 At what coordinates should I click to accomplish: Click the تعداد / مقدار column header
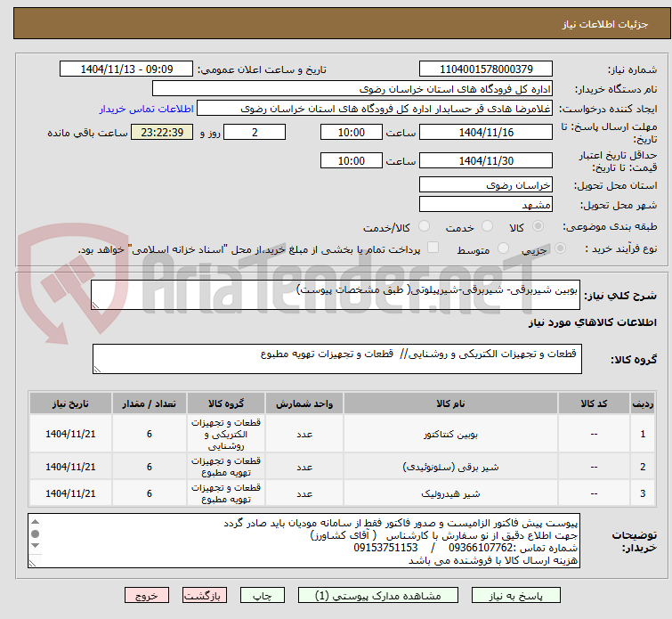click(150, 403)
